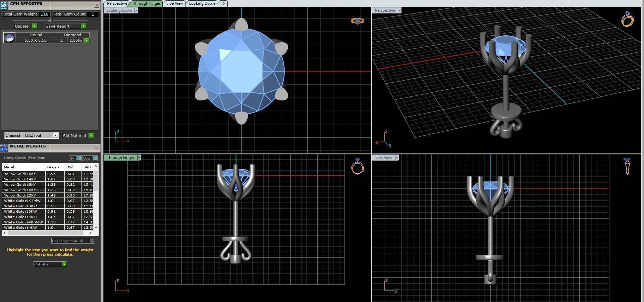Select the White Gold:10KX1 row
644x302 pixels.
(48, 206)
